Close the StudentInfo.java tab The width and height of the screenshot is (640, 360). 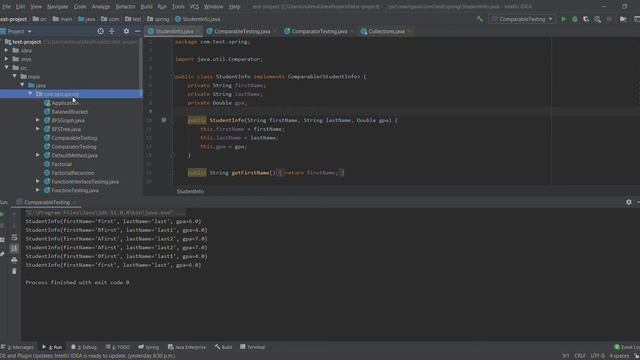click(198, 31)
